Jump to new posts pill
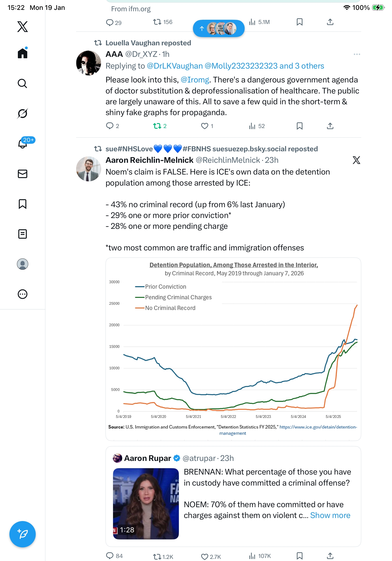Image resolution: width=392 pixels, height=561 pixels. click(x=219, y=28)
